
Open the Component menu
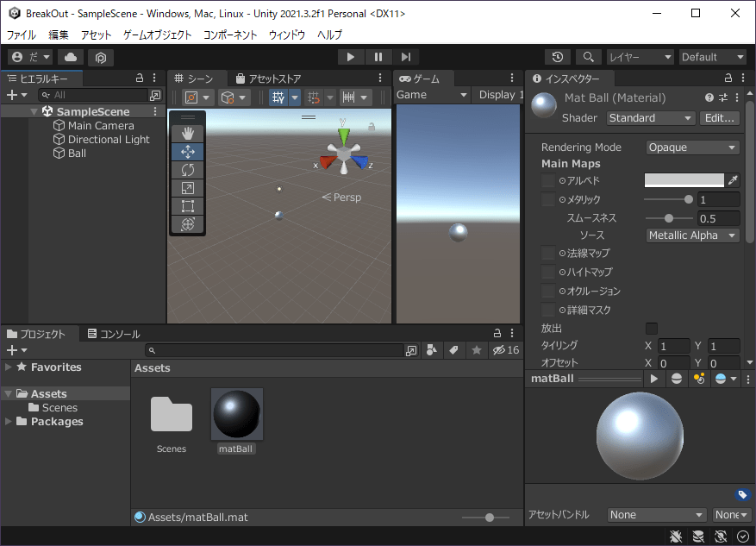click(x=230, y=35)
